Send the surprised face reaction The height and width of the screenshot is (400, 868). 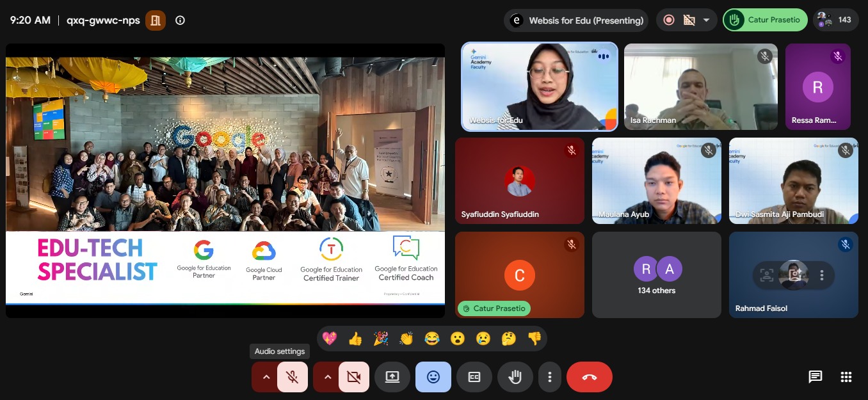tap(457, 339)
